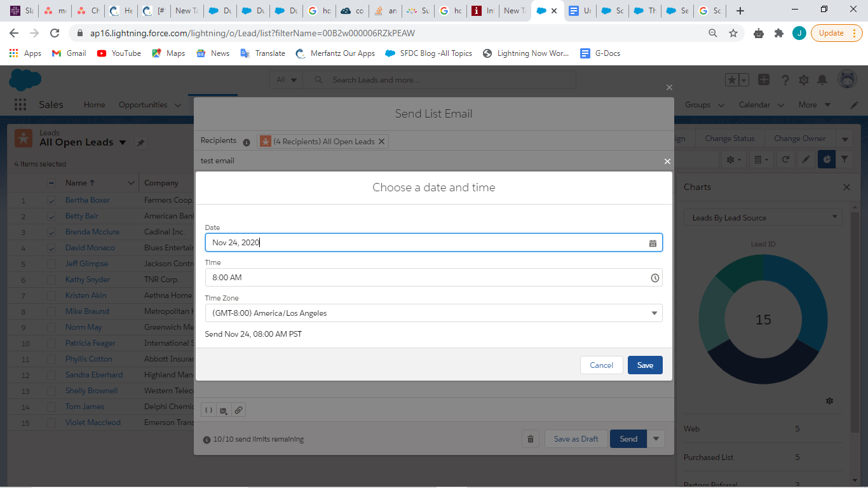Open the YouTube bookmark
Screen dimensions: 868x488
[119, 53]
